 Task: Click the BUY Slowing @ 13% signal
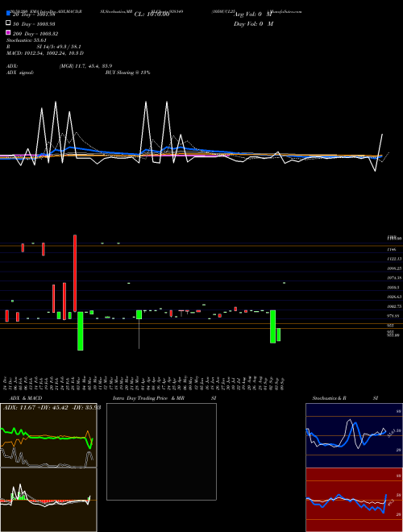[x=127, y=73]
